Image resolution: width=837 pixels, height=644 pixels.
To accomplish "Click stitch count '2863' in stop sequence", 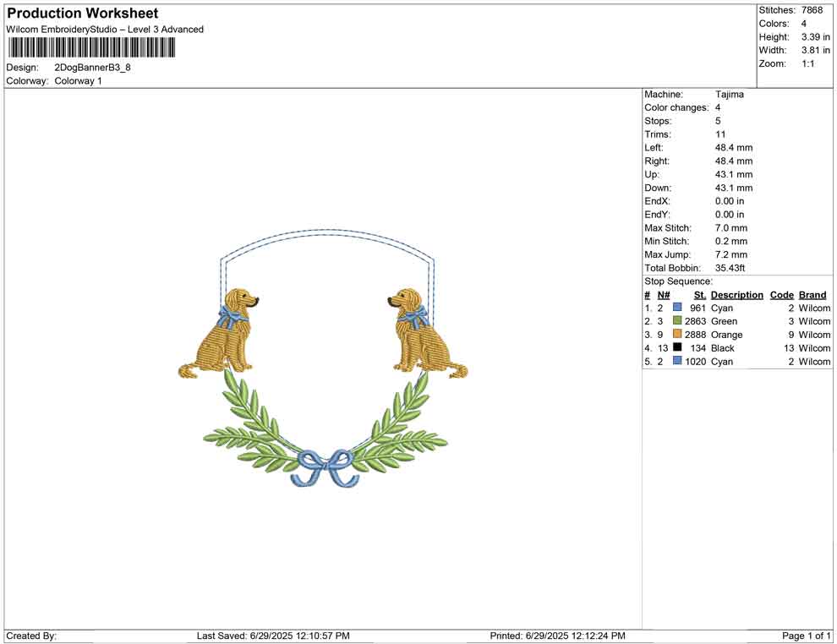I will click(x=695, y=321).
